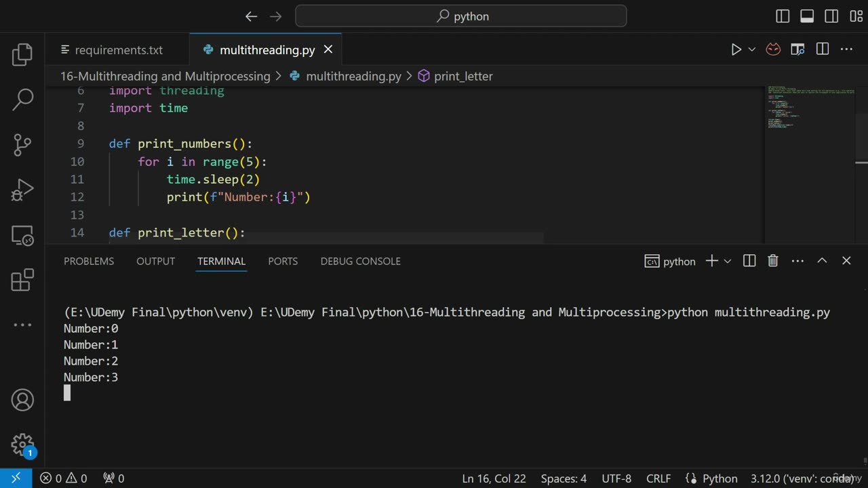868x488 pixels.
Task: Open Remote Explorer view
Action: (22, 235)
